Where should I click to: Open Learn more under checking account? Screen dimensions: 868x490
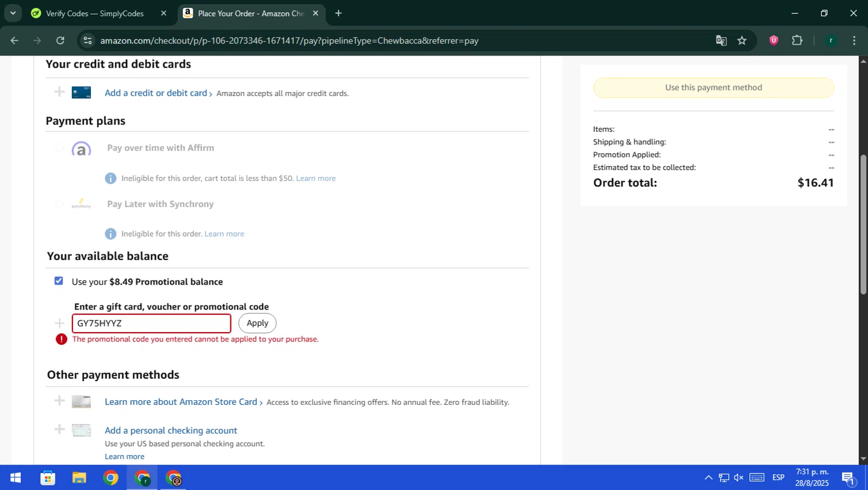pos(124,456)
